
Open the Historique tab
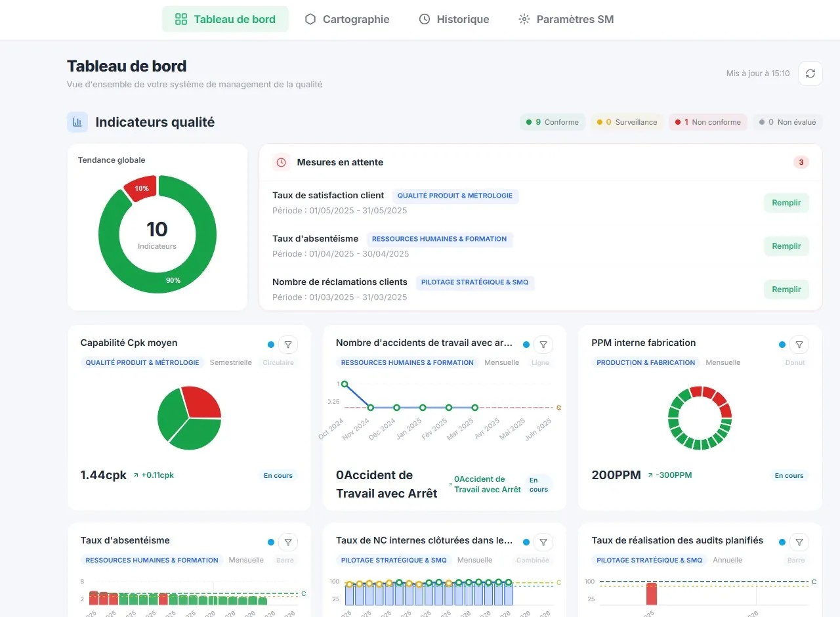tap(454, 19)
